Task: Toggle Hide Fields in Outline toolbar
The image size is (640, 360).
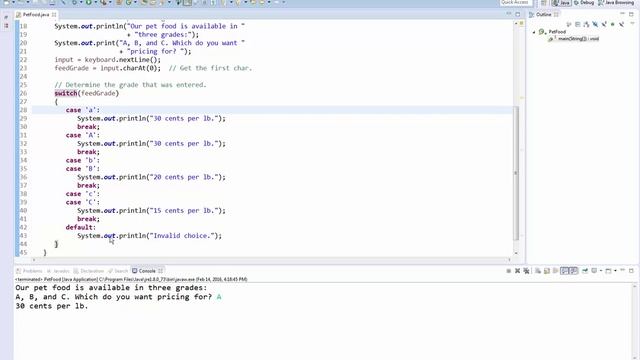Action: coord(595,24)
